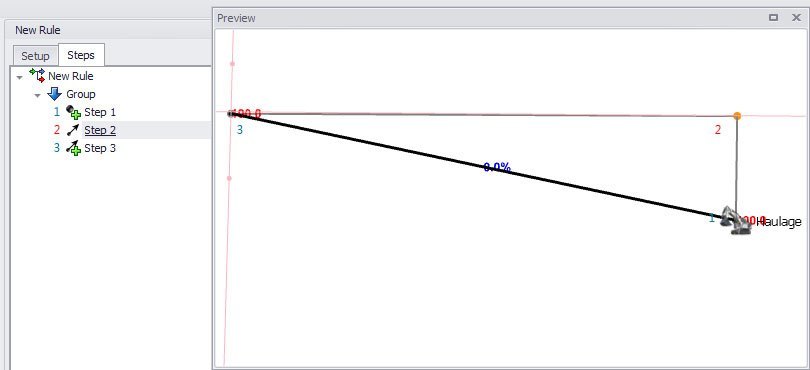Click the gray node at point 3

(231, 114)
